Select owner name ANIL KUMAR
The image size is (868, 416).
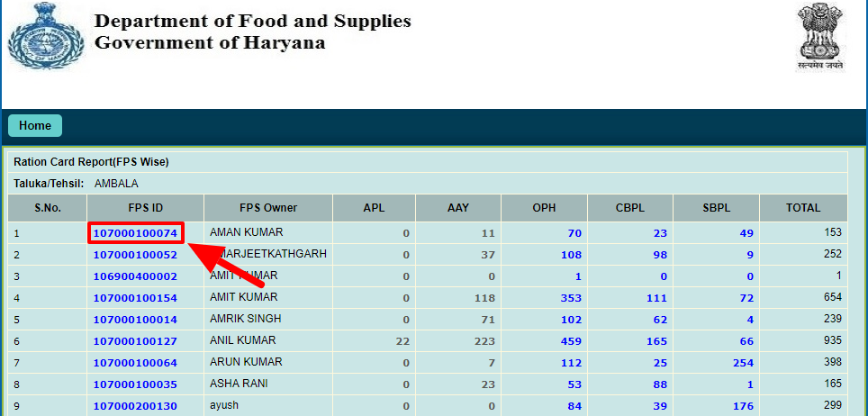[242, 340]
